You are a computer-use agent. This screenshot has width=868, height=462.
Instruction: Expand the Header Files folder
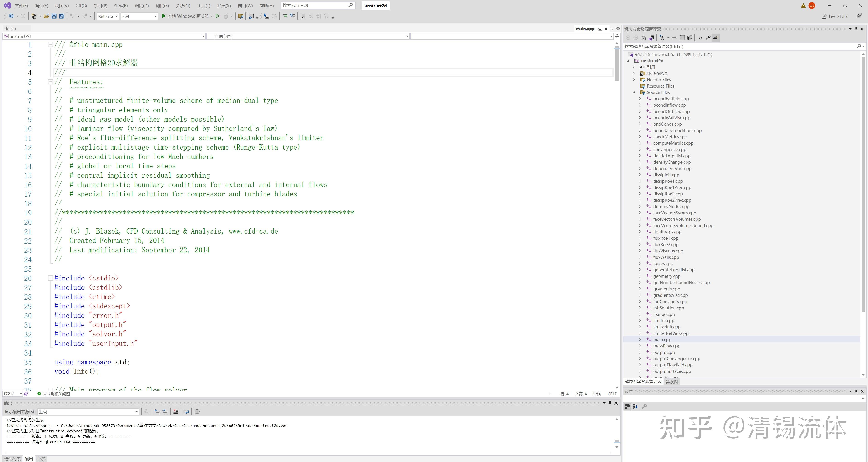click(633, 80)
